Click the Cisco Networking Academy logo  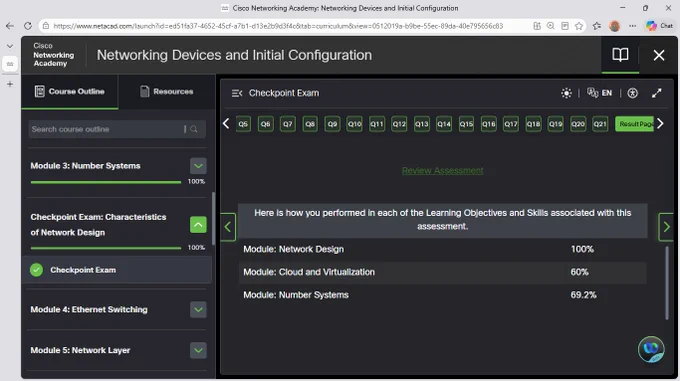tap(54, 55)
